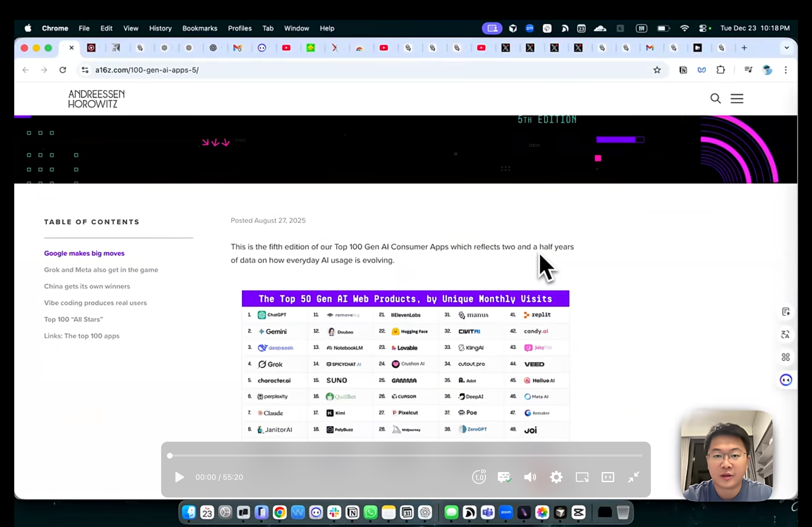Viewport: 812px width, 527px height.
Task: Open the History menu
Action: [160, 28]
